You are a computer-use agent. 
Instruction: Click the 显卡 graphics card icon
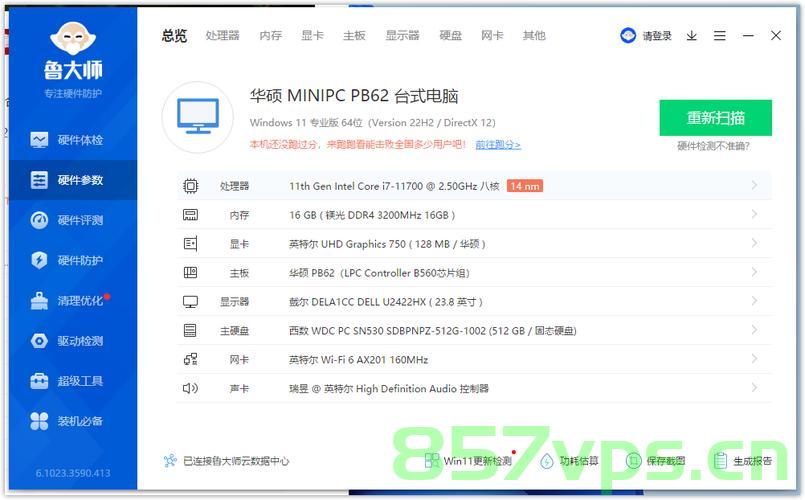click(190, 243)
